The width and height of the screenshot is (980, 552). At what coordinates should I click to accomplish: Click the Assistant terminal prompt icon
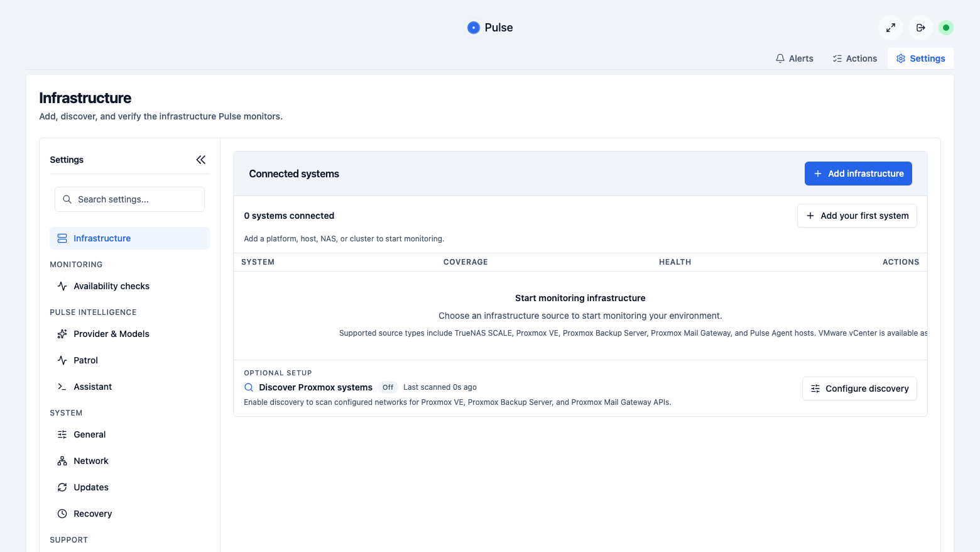pyautogui.click(x=62, y=387)
